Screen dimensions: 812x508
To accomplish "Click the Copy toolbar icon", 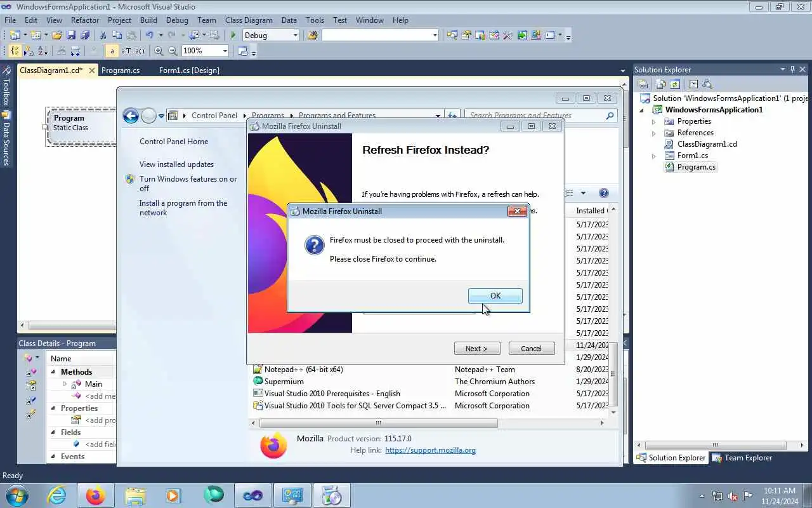I will click(117, 36).
